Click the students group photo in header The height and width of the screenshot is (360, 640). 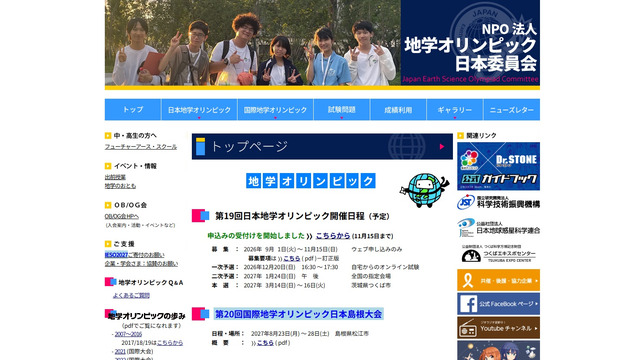coord(253,43)
